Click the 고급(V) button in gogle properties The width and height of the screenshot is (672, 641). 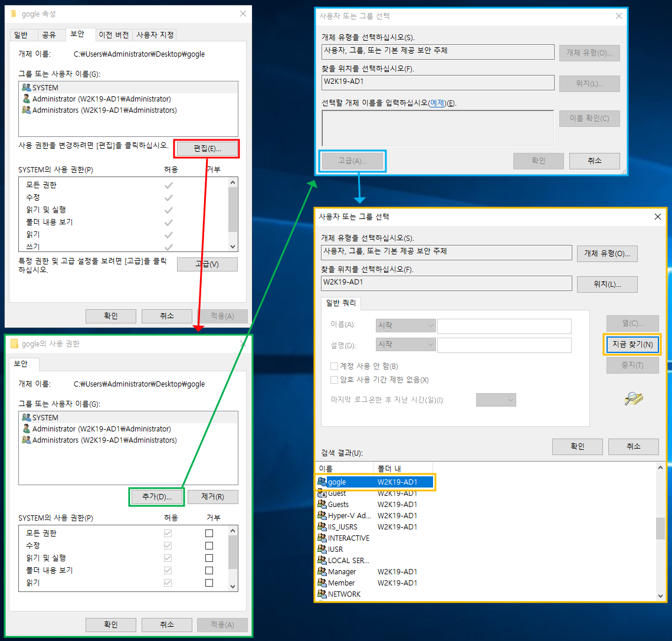tap(207, 264)
